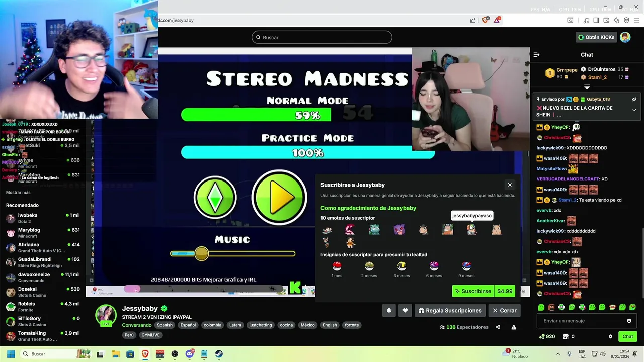Click the Cerrar button below the stream
The height and width of the screenshot is (362, 644).
pos(504,311)
